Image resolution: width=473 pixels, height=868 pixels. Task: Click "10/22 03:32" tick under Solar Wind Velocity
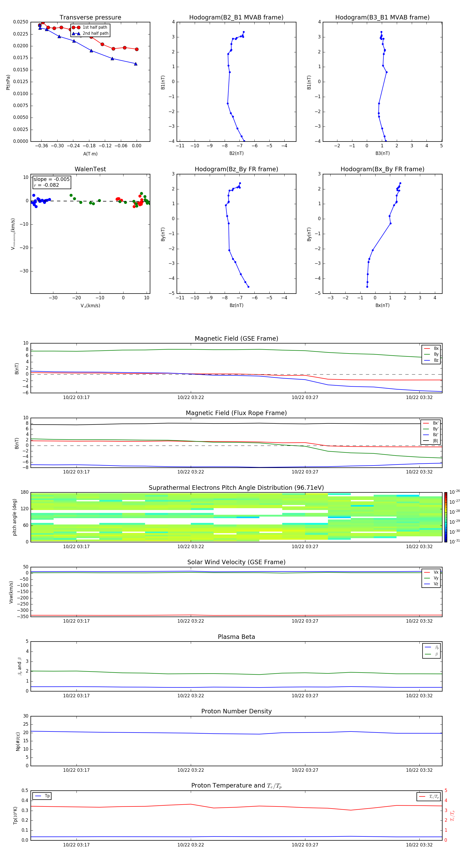[419, 621]
